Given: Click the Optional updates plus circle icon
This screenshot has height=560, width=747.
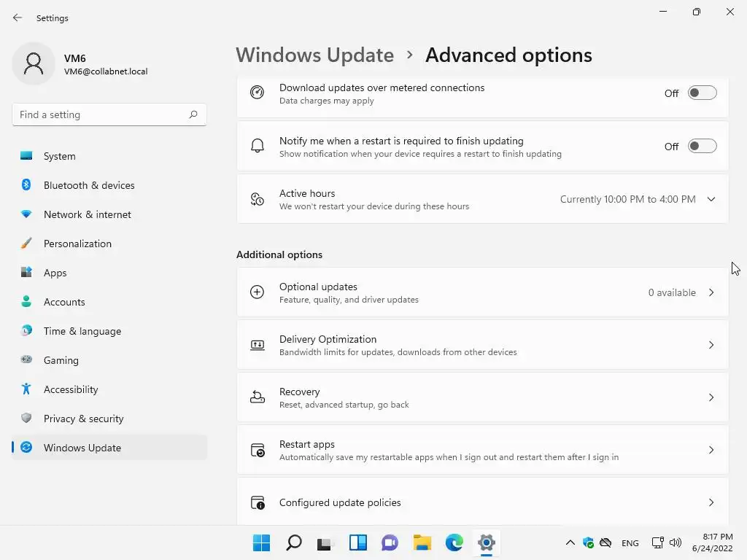Looking at the screenshot, I should click(x=258, y=292).
